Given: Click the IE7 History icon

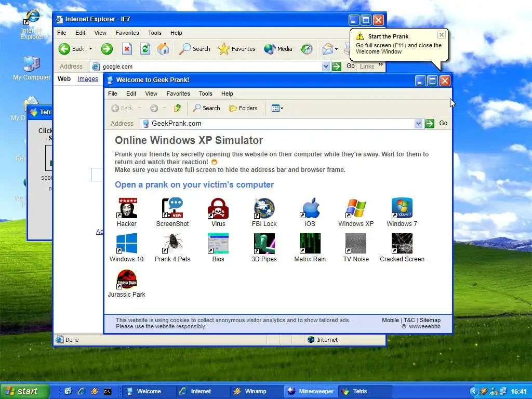Looking at the screenshot, I should tap(307, 49).
